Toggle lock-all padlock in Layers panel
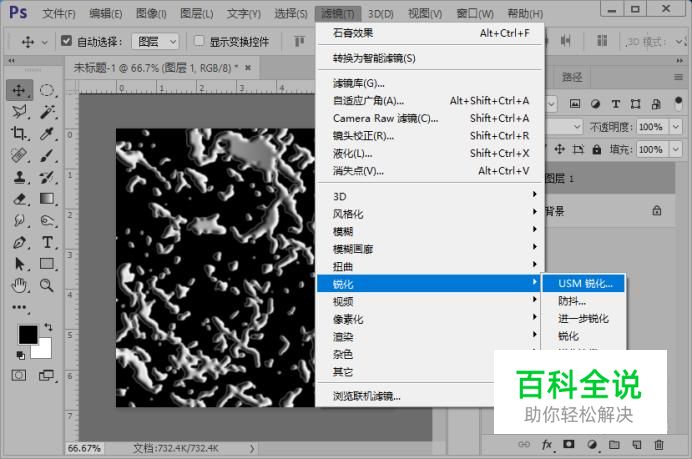 (x=597, y=150)
